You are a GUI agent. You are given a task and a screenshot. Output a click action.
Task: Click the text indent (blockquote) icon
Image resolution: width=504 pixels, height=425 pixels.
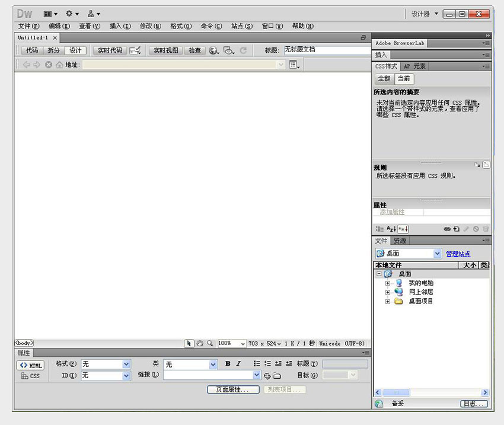coord(289,363)
